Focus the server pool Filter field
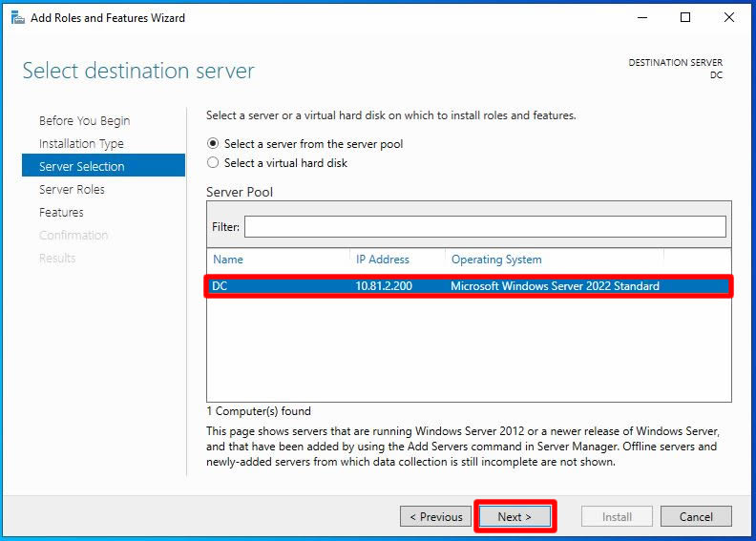 [x=485, y=226]
